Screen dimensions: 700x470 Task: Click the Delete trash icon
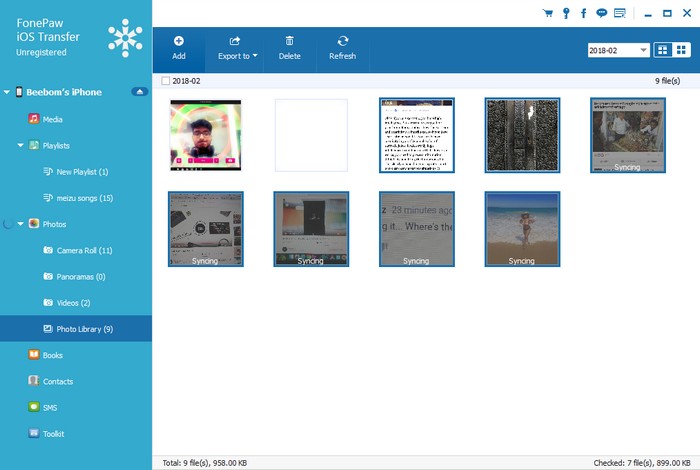289,47
